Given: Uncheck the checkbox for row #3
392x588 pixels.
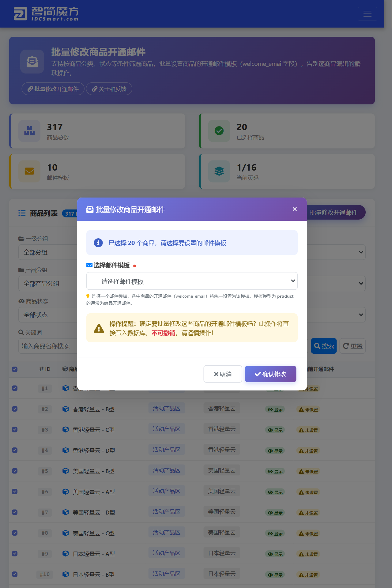Looking at the screenshot, I should pos(15,430).
